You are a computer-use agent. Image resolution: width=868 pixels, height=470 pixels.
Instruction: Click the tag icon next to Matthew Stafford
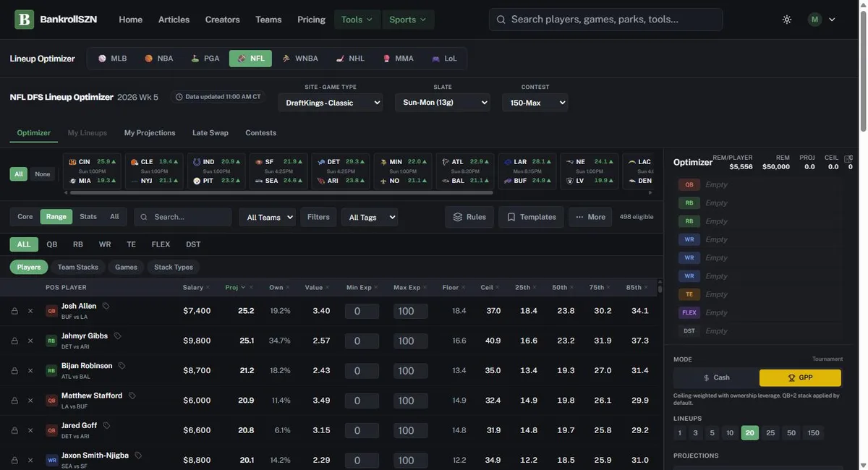tap(132, 396)
